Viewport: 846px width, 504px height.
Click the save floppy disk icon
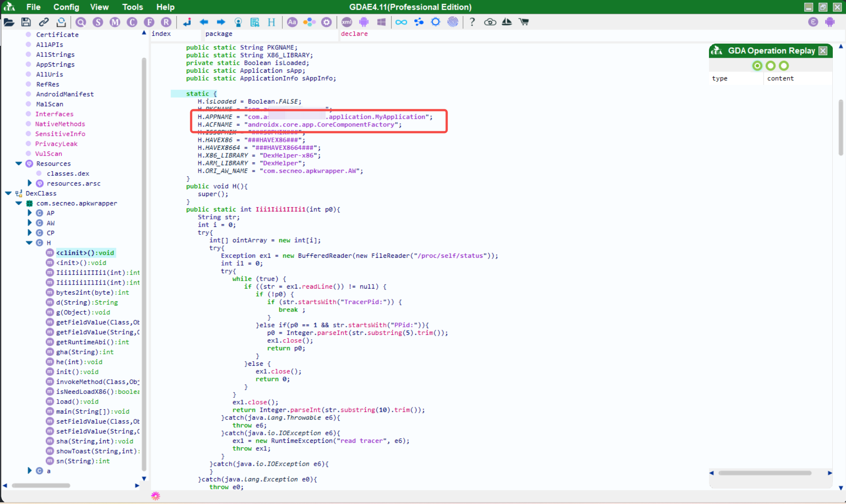26,22
